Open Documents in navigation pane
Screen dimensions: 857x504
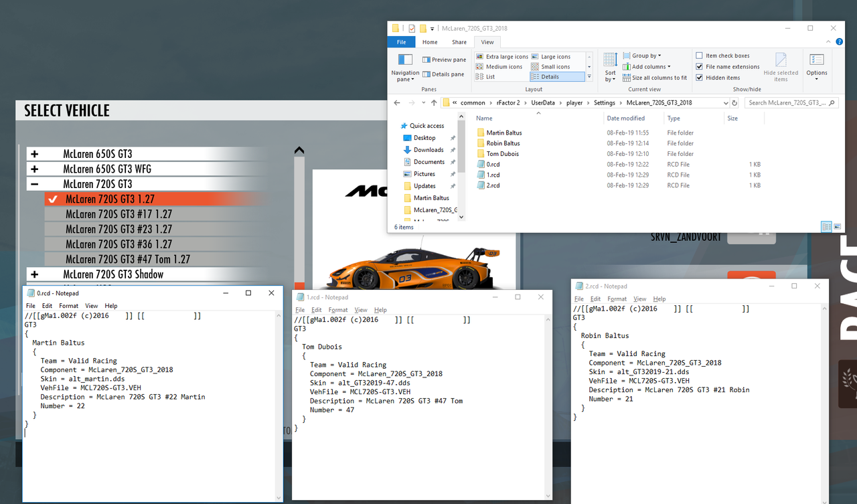[x=428, y=162]
